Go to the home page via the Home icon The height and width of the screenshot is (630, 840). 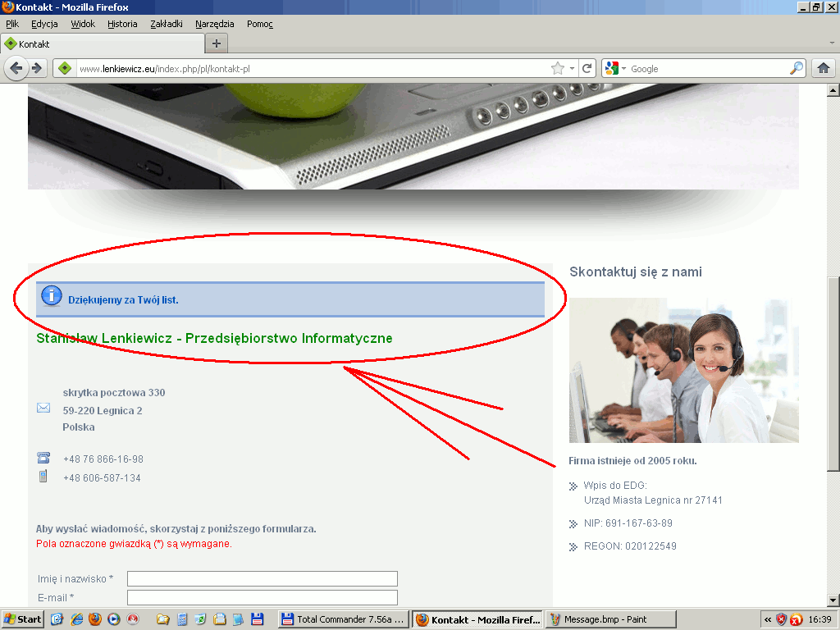(x=824, y=68)
